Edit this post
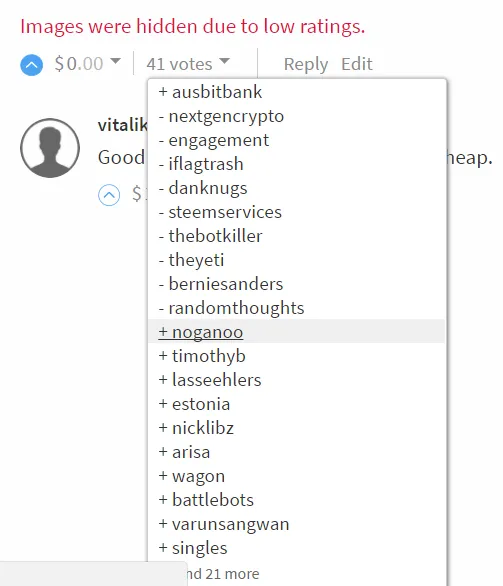The width and height of the screenshot is (503, 586). (357, 64)
